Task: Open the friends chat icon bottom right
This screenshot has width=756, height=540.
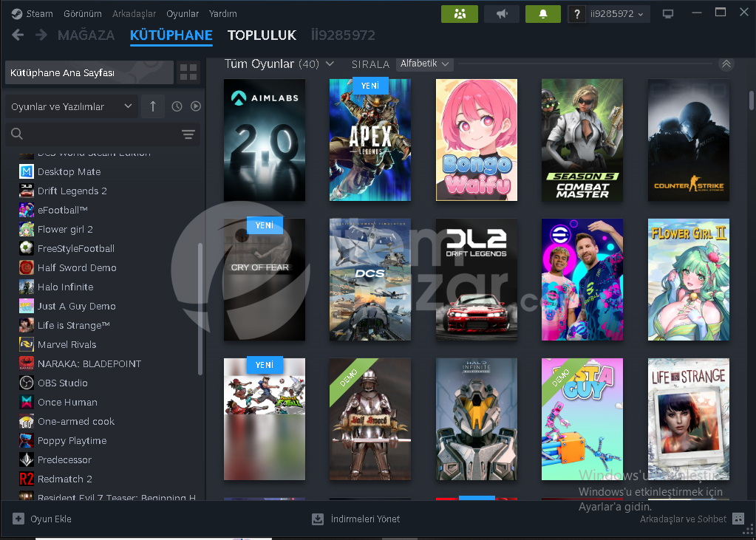Action: coord(738,519)
